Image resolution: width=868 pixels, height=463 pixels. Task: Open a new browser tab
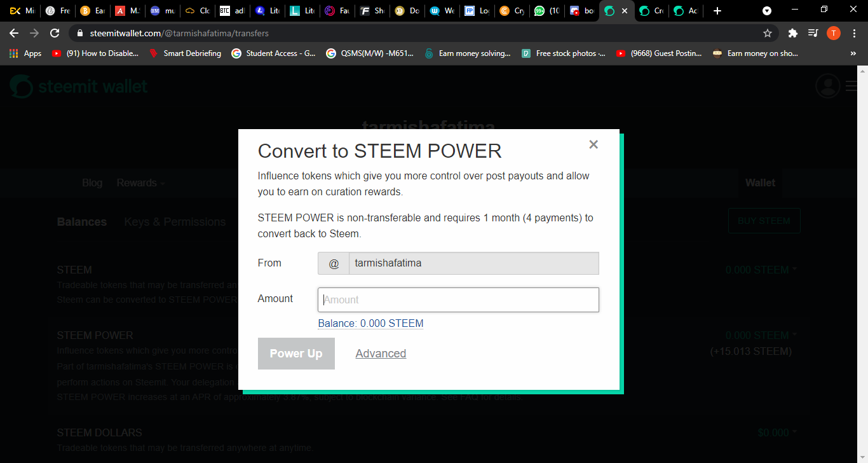[x=717, y=11]
